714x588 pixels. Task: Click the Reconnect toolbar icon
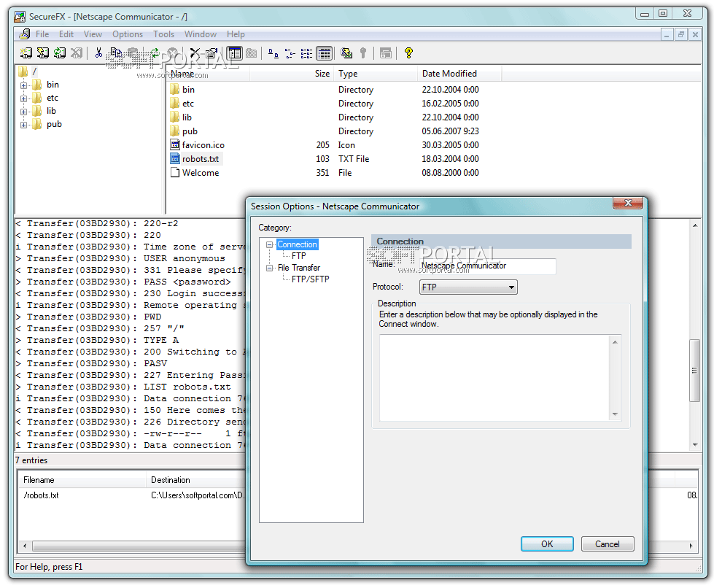60,53
